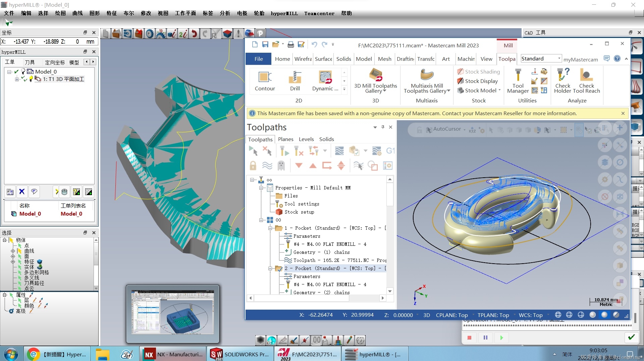Image resolution: width=644 pixels, height=361 pixels.
Task: Select the Drill toolpath icon
Action: coord(295,81)
